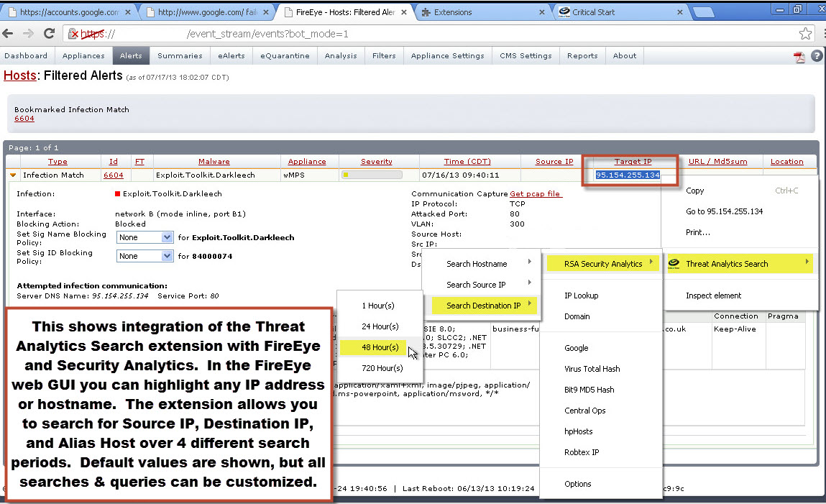This screenshot has width=826, height=504.
Task: Open Sig Name Blocking Policy dropdown
Action: [x=145, y=237]
